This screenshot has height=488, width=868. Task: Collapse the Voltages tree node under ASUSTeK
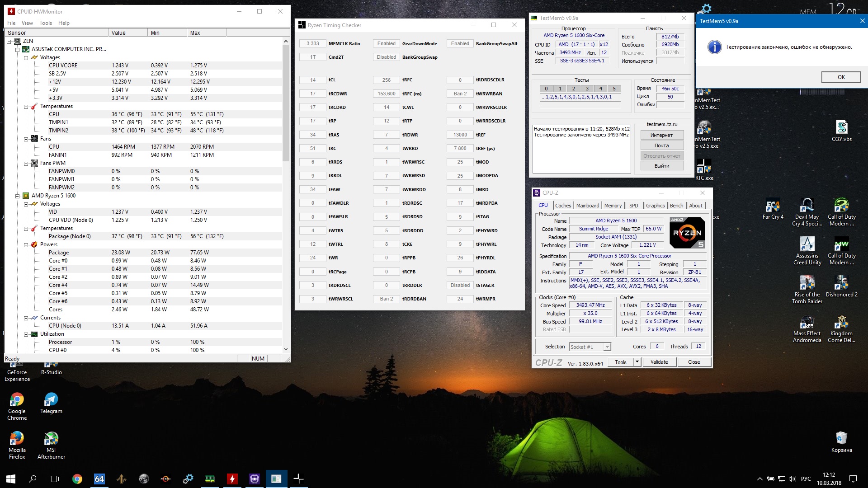[x=26, y=57]
